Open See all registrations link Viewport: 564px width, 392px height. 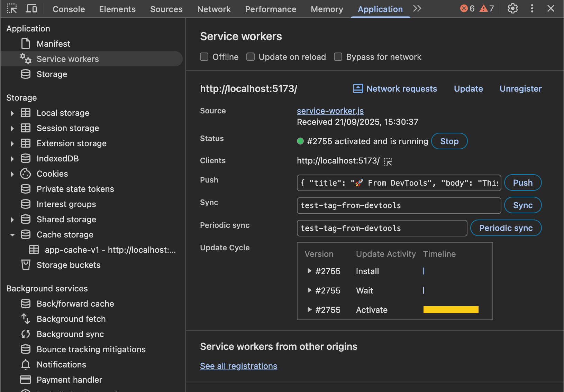click(x=238, y=366)
